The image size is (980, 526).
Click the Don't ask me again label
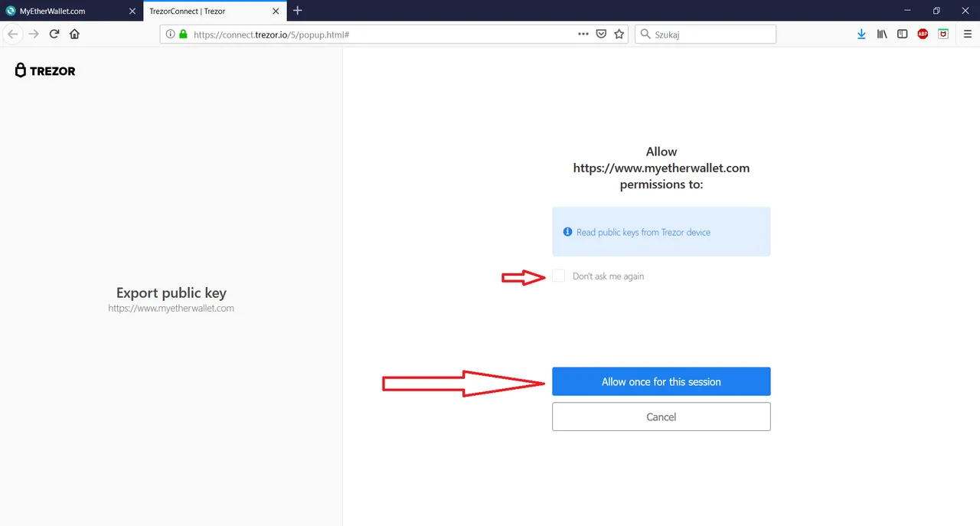[608, 276]
